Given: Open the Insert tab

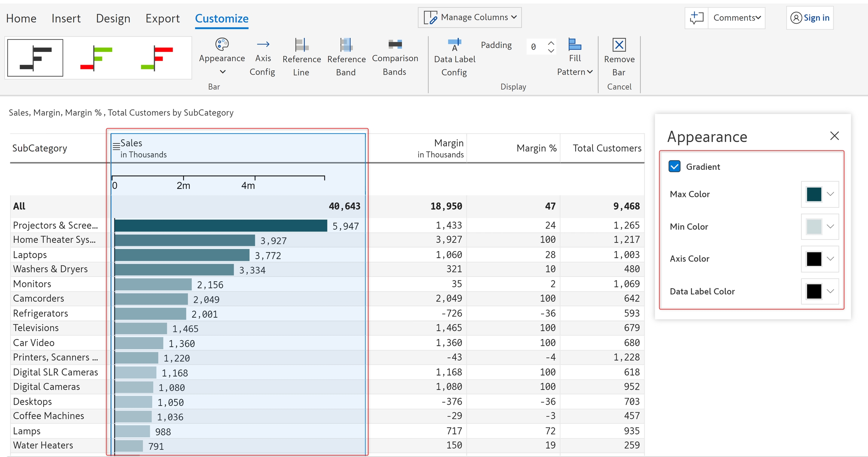Looking at the screenshot, I should tap(66, 18).
